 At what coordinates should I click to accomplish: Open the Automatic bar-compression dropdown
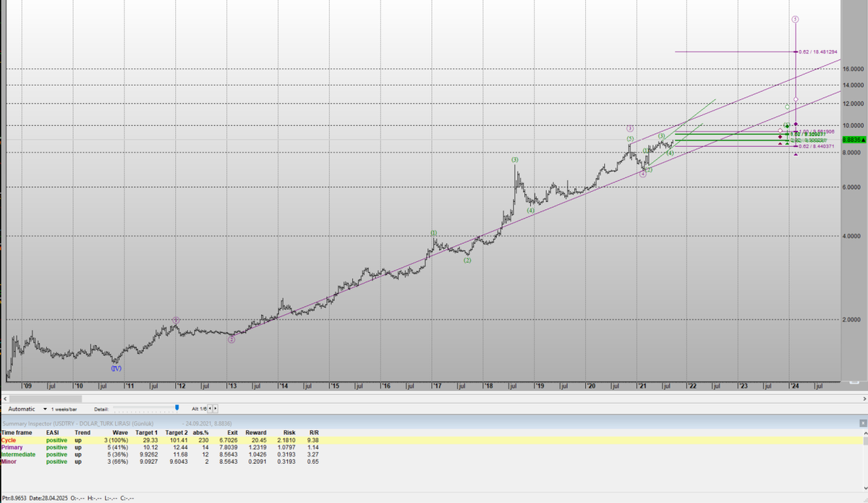point(46,409)
